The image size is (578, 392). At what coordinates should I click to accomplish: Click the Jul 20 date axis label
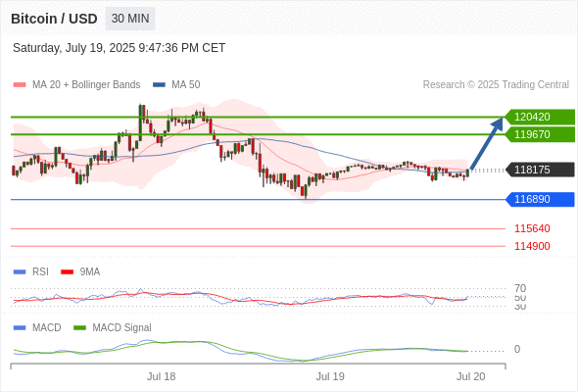(471, 376)
